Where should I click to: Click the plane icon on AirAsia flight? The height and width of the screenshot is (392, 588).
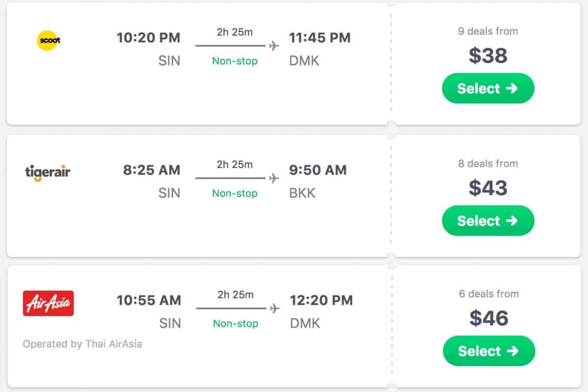[274, 309]
